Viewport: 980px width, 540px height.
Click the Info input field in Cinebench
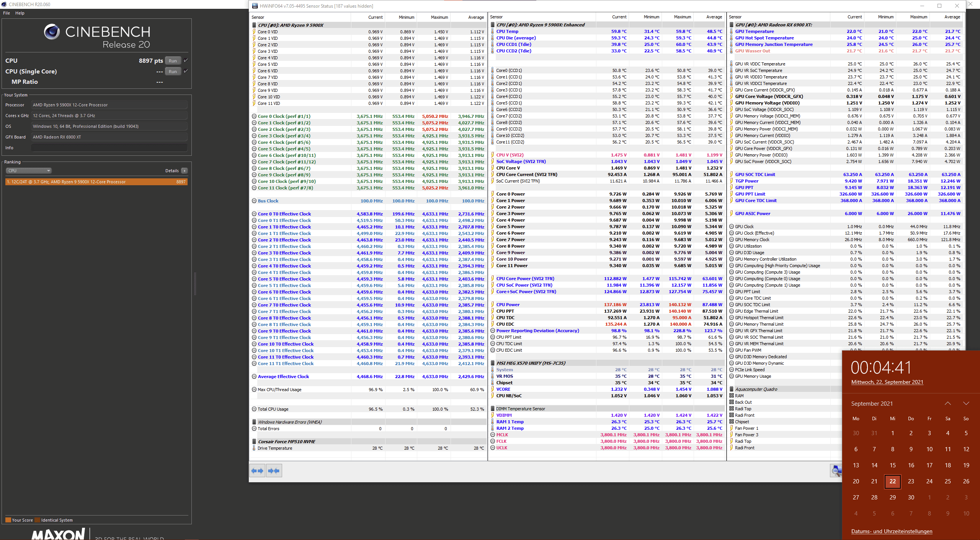pos(109,148)
